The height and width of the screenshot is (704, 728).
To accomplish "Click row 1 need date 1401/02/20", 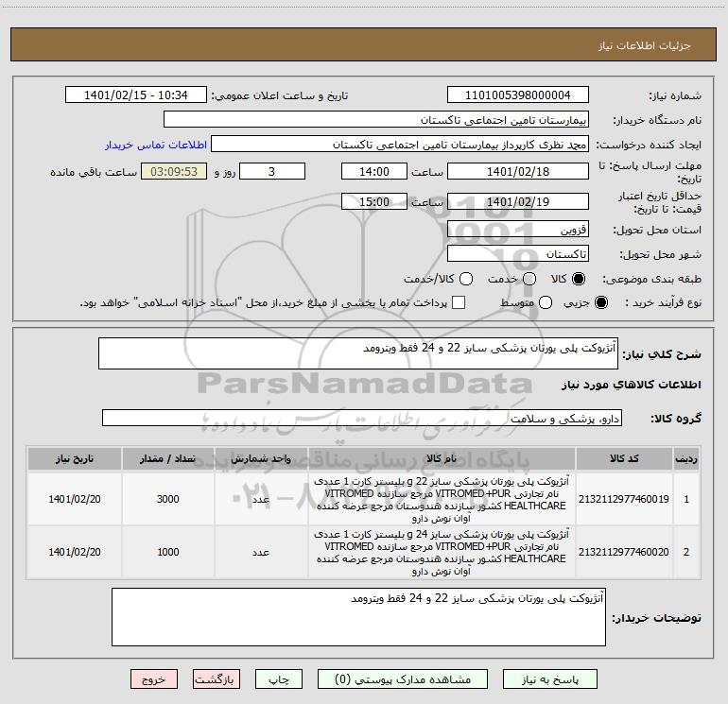I will tap(75, 499).
